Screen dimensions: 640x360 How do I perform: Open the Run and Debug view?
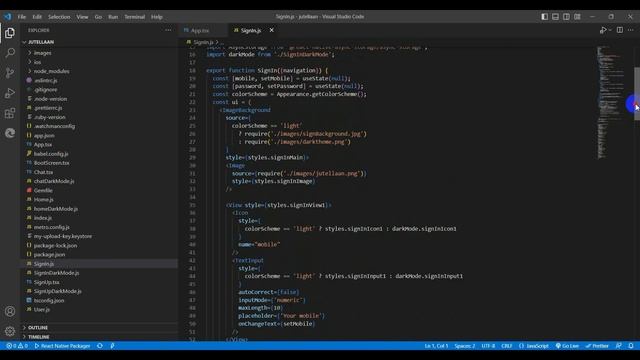point(10,93)
